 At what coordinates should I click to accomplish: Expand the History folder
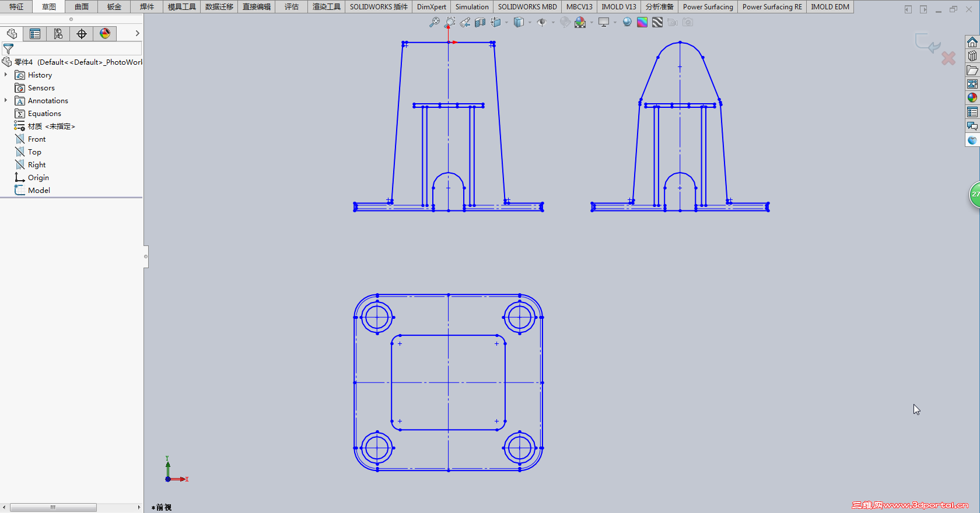[6, 75]
